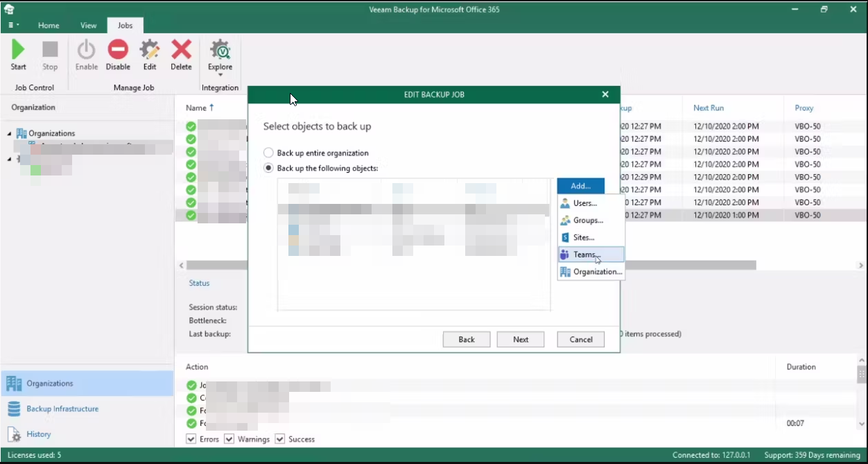Collapse the Organizations tree node
868x464 pixels.
pyautogui.click(x=10, y=133)
